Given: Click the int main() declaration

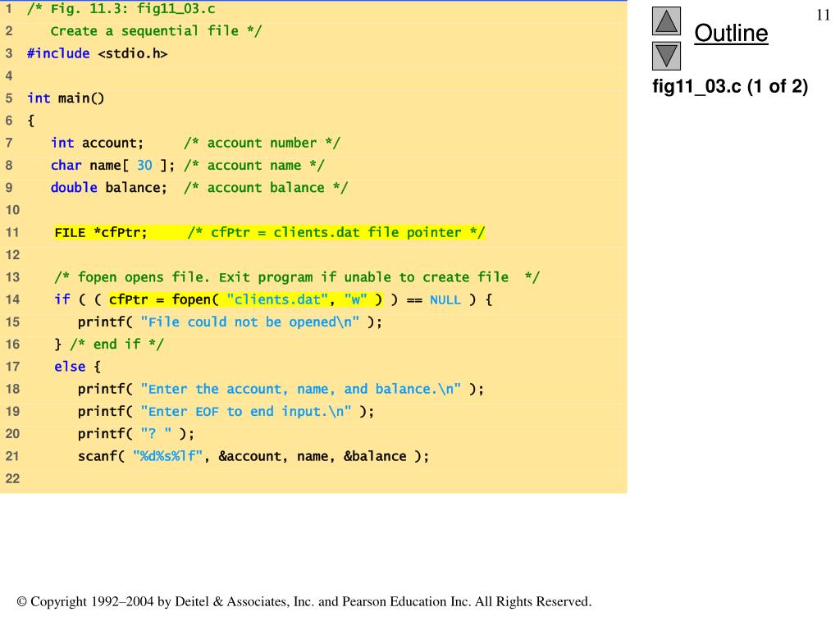Looking at the screenshot, I should point(66,98).
